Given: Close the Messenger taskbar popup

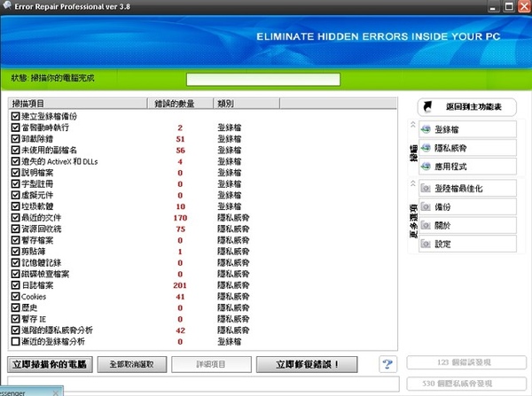Looking at the screenshot, I should [x=56, y=392].
